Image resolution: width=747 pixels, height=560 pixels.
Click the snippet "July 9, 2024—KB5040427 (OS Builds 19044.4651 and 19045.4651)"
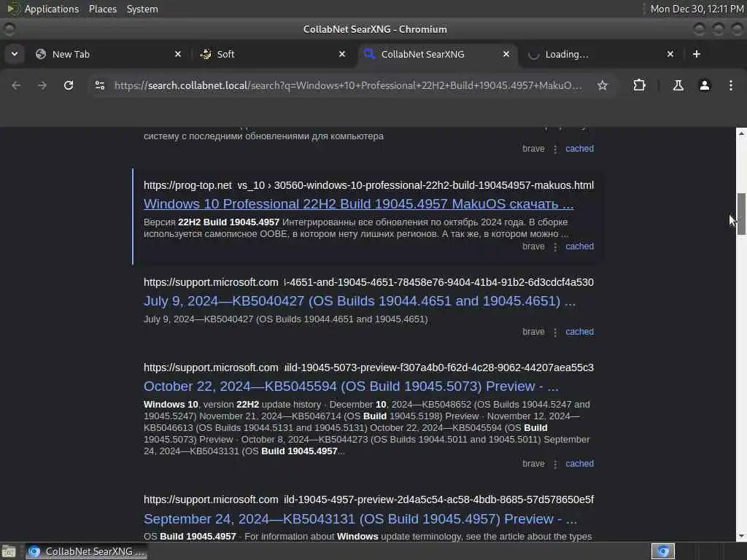point(285,319)
